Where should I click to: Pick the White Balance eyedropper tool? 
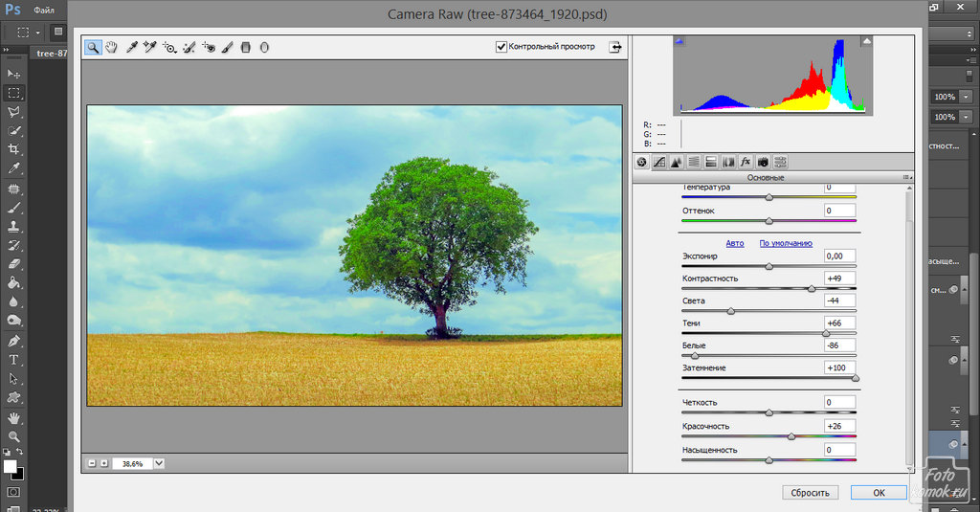pyautogui.click(x=132, y=47)
